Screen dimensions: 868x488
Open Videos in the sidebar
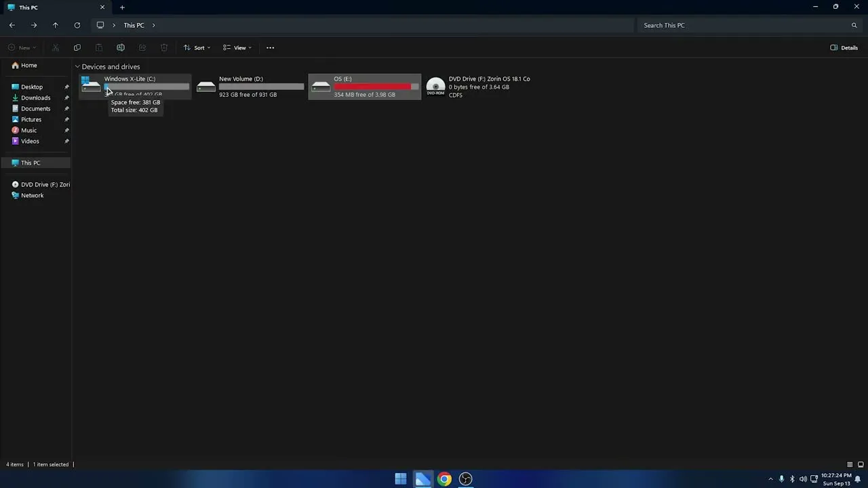coord(30,141)
